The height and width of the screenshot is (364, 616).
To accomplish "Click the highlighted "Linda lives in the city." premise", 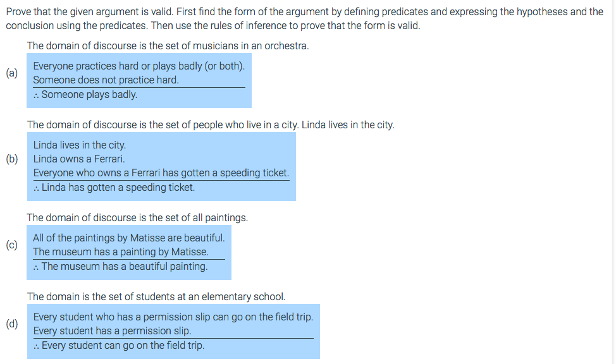I will tap(80, 145).
